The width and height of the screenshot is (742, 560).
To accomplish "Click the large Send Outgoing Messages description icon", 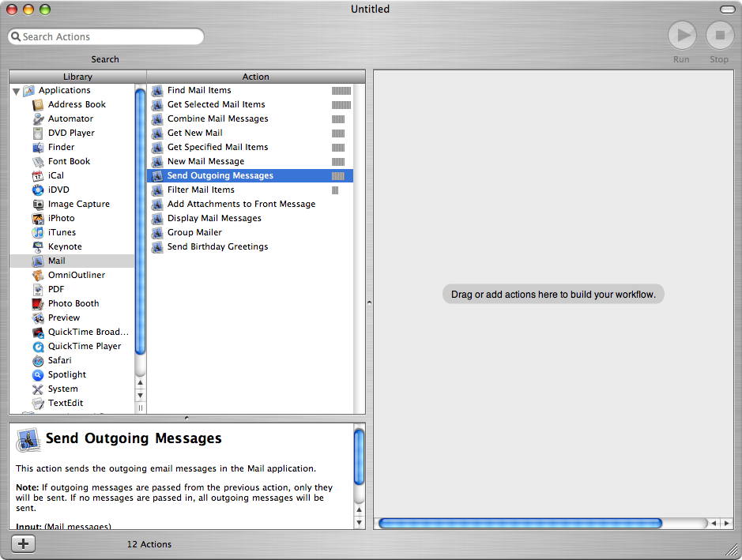I will pyautogui.click(x=28, y=440).
